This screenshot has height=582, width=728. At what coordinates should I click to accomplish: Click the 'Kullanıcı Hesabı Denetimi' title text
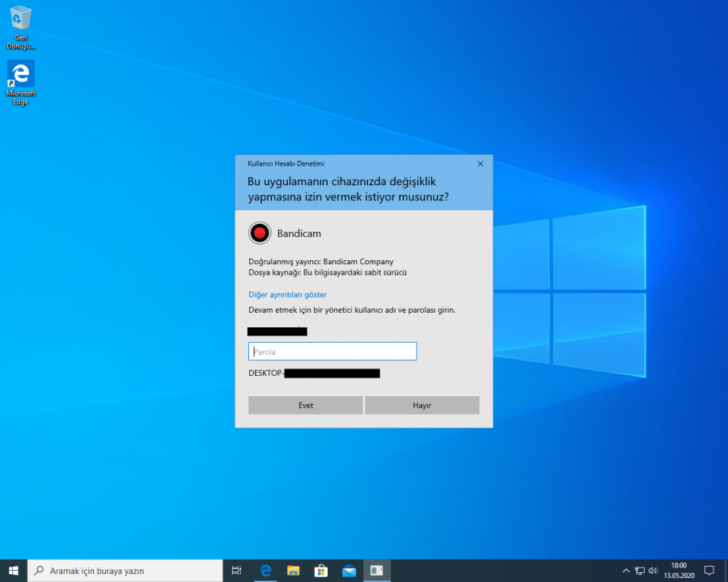coord(286,163)
